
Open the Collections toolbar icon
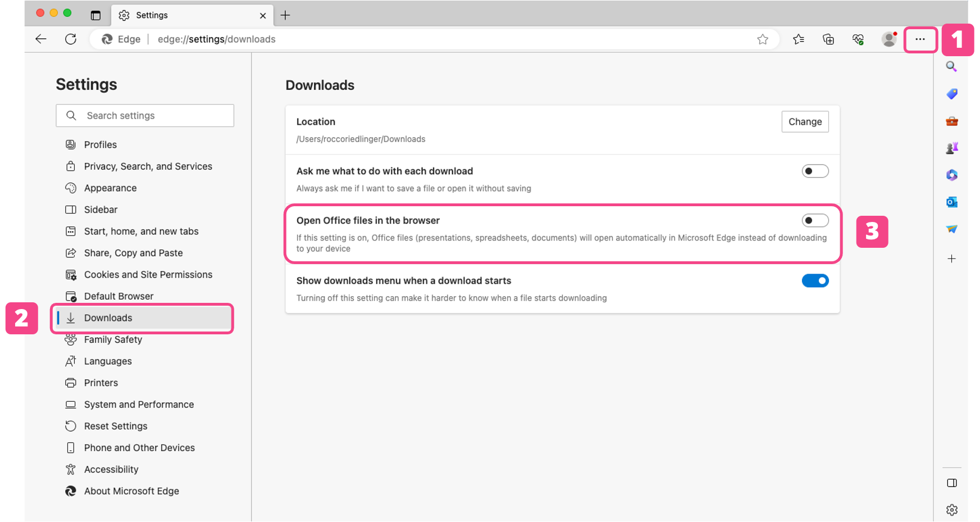[x=828, y=39]
